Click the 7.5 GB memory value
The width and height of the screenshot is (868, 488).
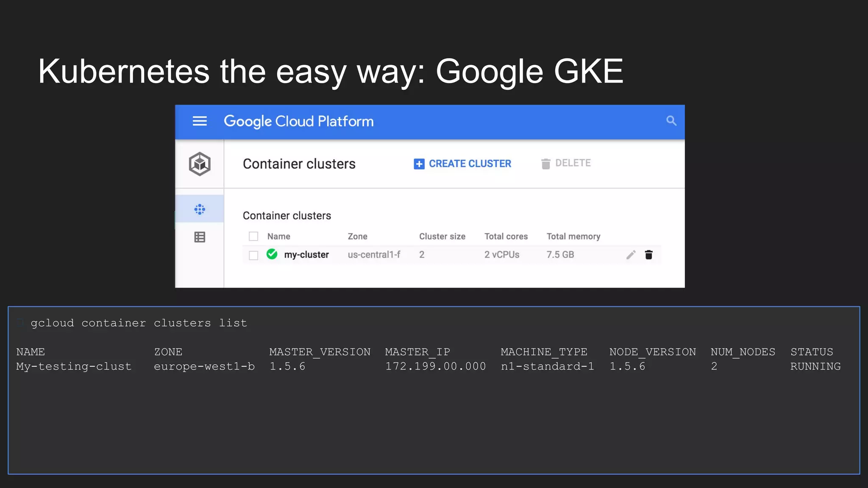tap(560, 255)
